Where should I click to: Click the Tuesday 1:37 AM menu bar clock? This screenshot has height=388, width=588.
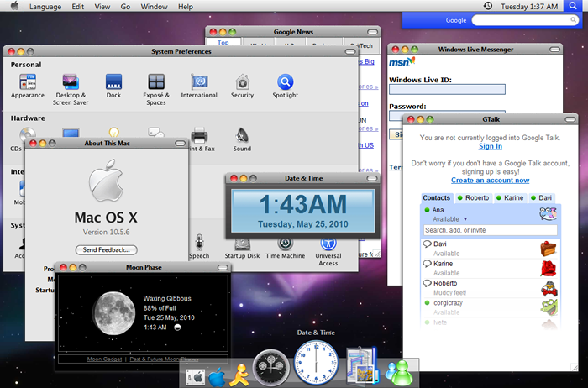[529, 7]
